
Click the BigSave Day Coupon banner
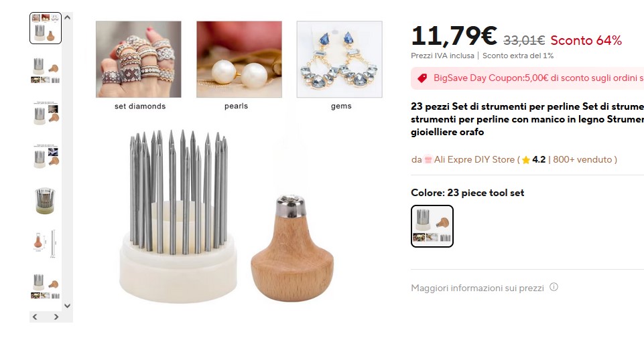click(x=527, y=78)
